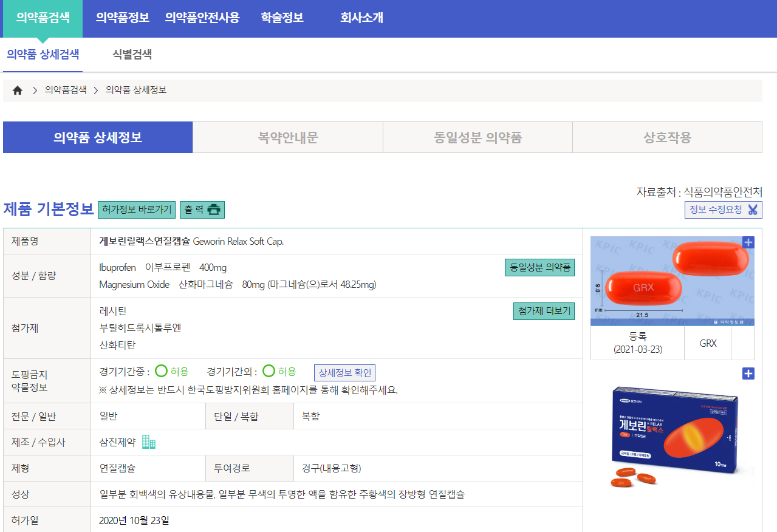Click the GRX marking cell under capsule image
Image resolution: width=777 pixels, height=532 pixels.
pos(708,343)
